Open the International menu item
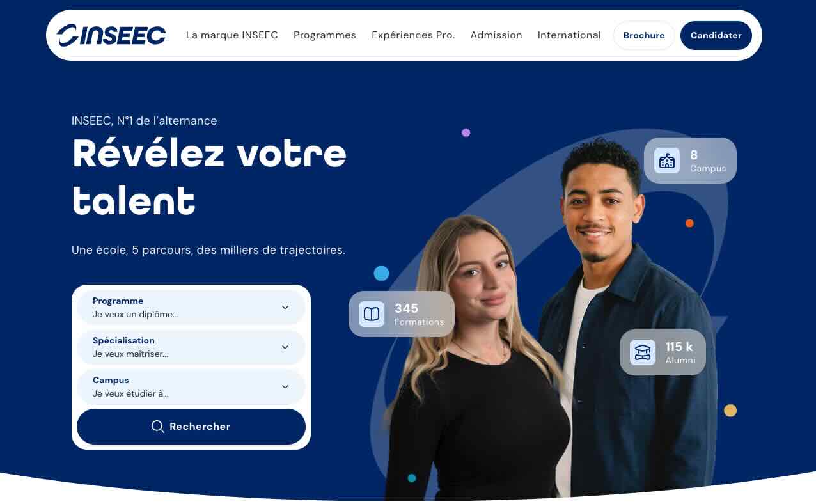The width and height of the screenshot is (816, 504). [569, 35]
